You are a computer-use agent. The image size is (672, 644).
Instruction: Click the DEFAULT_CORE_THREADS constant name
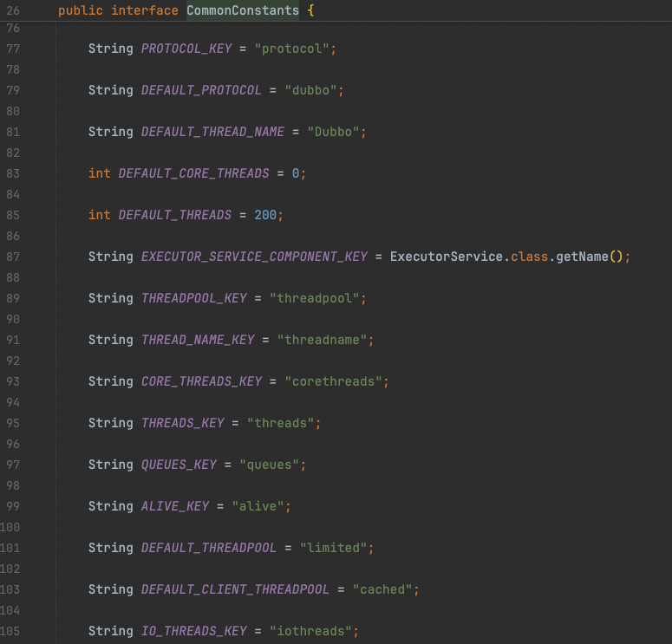(193, 173)
